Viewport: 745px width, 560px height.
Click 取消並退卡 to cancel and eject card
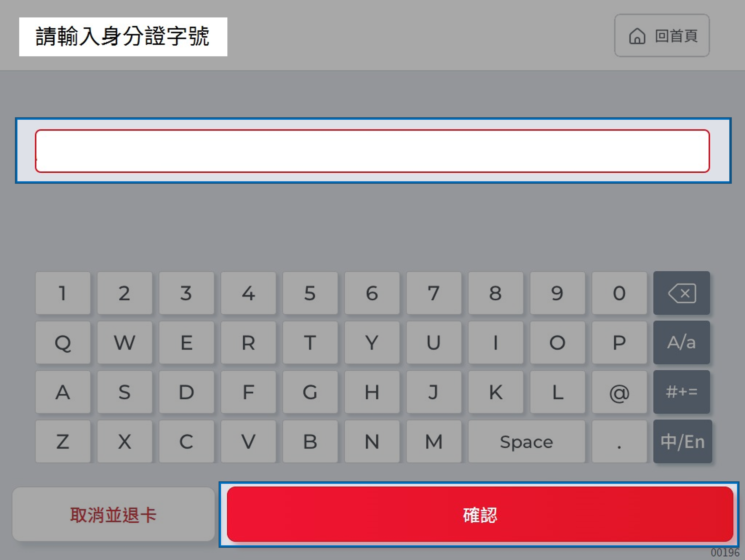113,515
